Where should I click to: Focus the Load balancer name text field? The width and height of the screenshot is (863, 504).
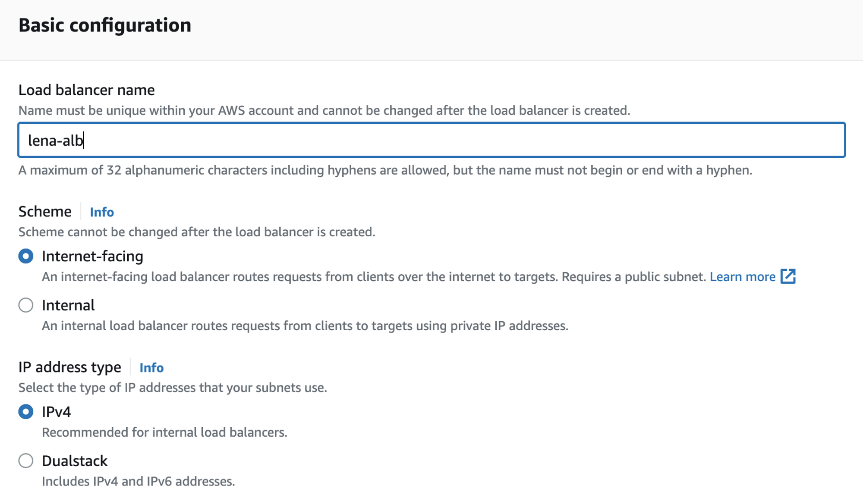tap(431, 140)
